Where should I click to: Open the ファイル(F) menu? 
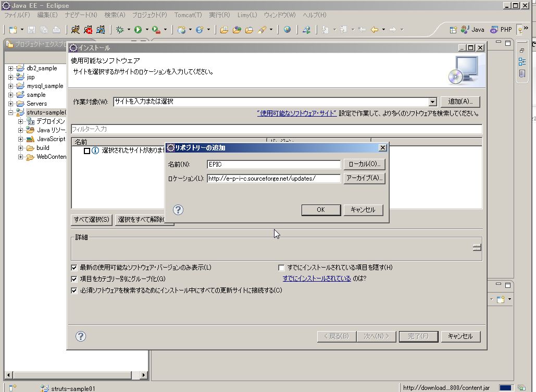[17, 15]
